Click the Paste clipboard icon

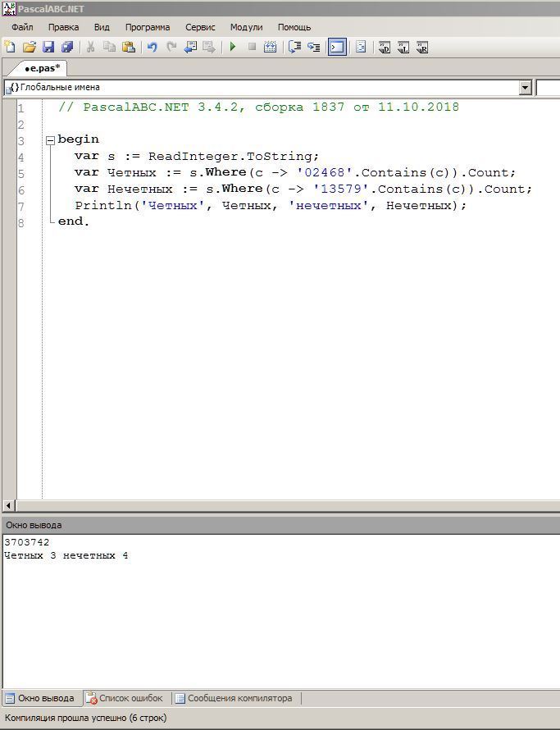click(129, 47)
